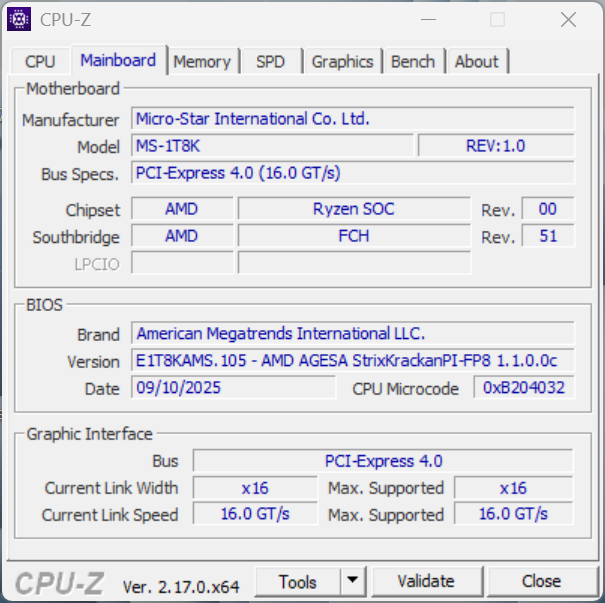The image size is (605, 603).
Task: Click the CPU-Z app icon in title bar
Action: [19, 19]
